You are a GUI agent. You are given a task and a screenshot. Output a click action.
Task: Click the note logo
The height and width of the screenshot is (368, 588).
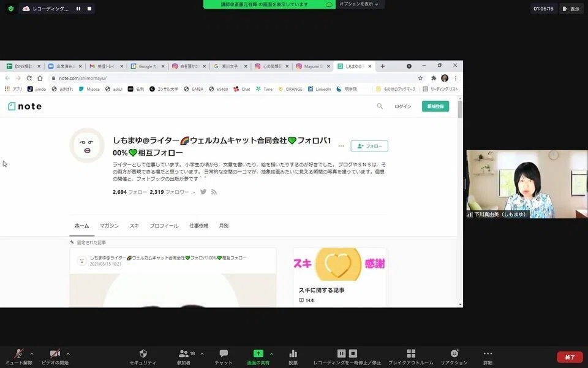(x=24, y=106)
